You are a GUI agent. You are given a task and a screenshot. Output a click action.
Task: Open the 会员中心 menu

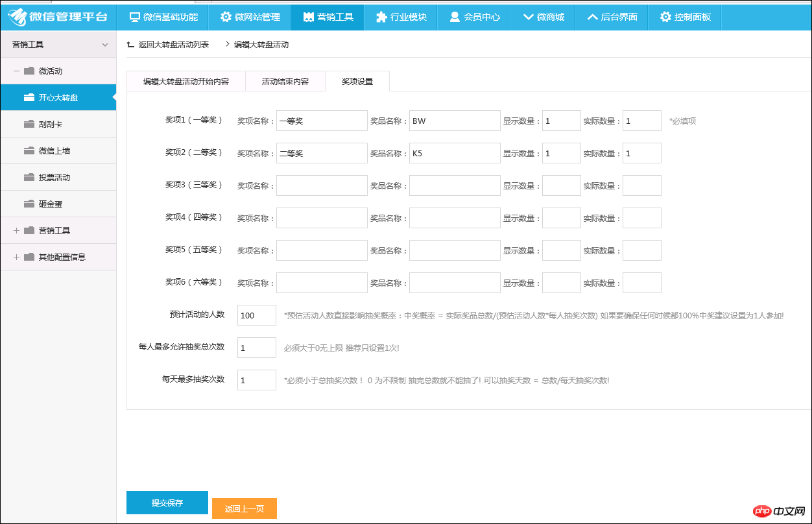[474, 17]
